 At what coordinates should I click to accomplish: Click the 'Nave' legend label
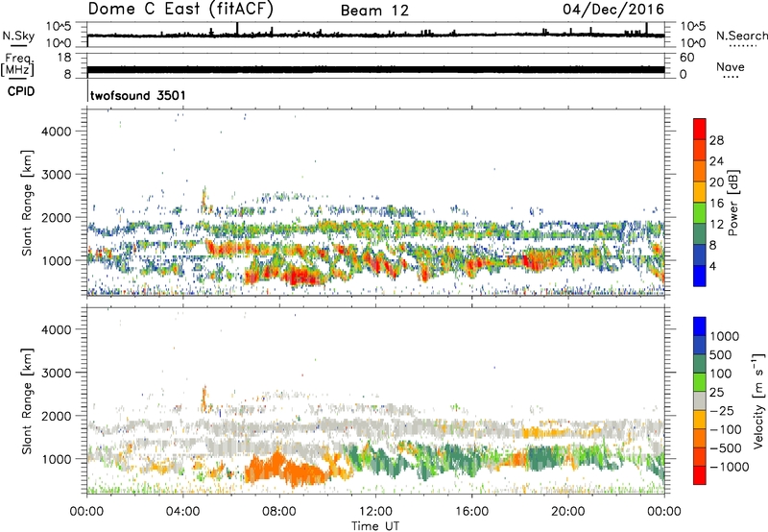coord(731,66)
